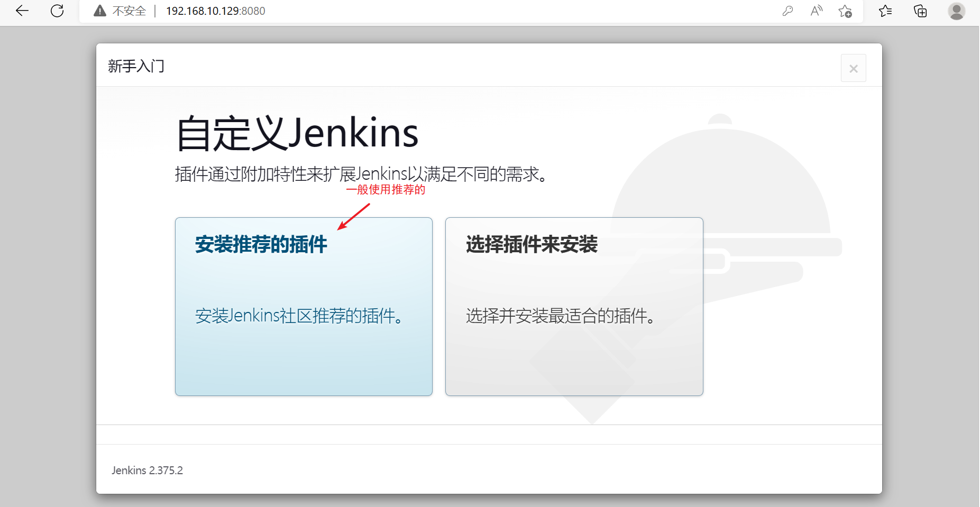Go back using the browser back arrow
The height and width of the screenshot is (507, 980).
point(22,11)
